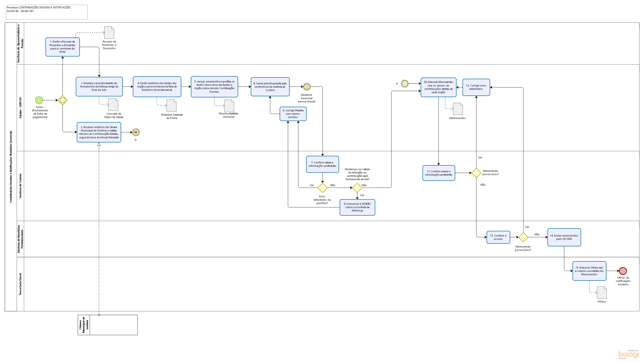
Task: Click the Mudanças nos valores de deduções gateway
Action: point(357,188)
